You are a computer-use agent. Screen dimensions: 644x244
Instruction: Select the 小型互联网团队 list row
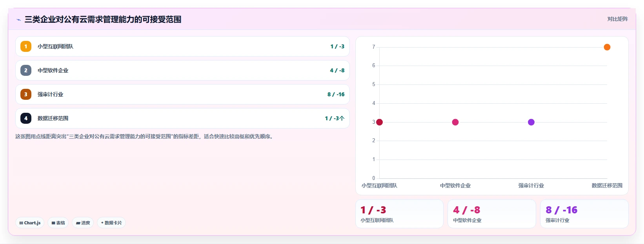(x=182, y=46)
